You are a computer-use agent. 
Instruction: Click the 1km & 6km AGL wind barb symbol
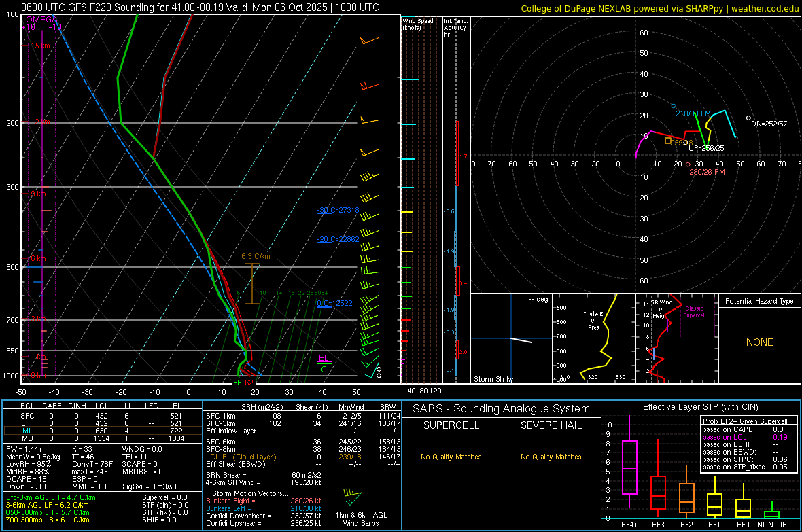353,496
